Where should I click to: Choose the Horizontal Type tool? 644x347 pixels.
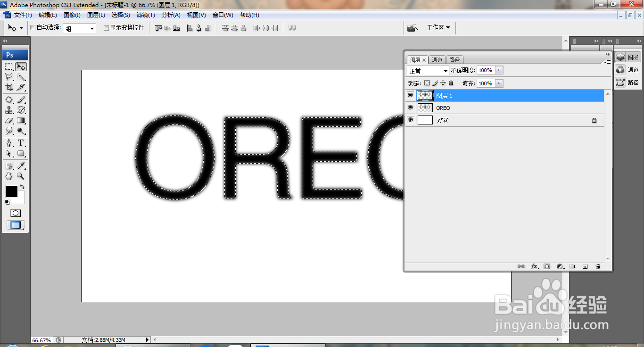pos(21,143)
